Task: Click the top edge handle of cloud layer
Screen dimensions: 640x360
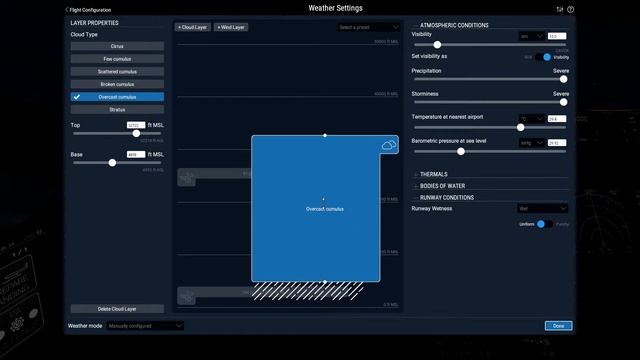Action: (x=325, y=135)
